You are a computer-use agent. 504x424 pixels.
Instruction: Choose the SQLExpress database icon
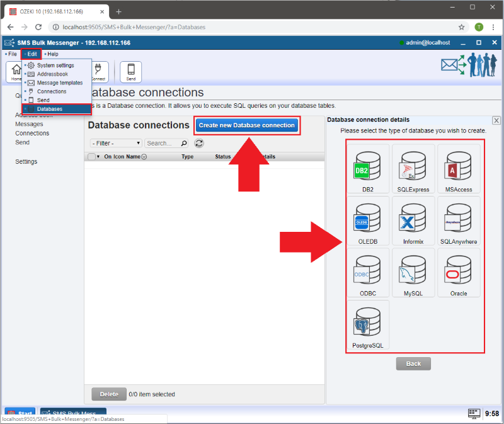coord(413,168)
